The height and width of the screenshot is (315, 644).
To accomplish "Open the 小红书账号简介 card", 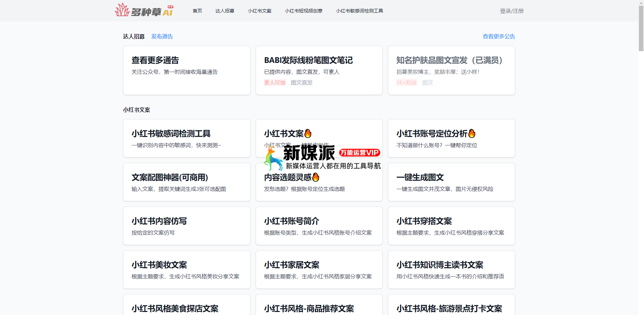I will pyautogui.click(x=319, y=226).
